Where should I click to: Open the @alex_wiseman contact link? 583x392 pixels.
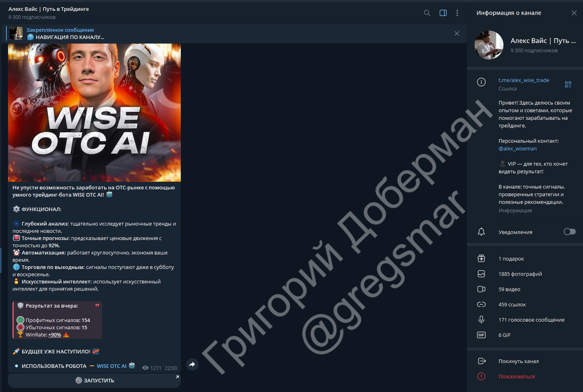517,149
